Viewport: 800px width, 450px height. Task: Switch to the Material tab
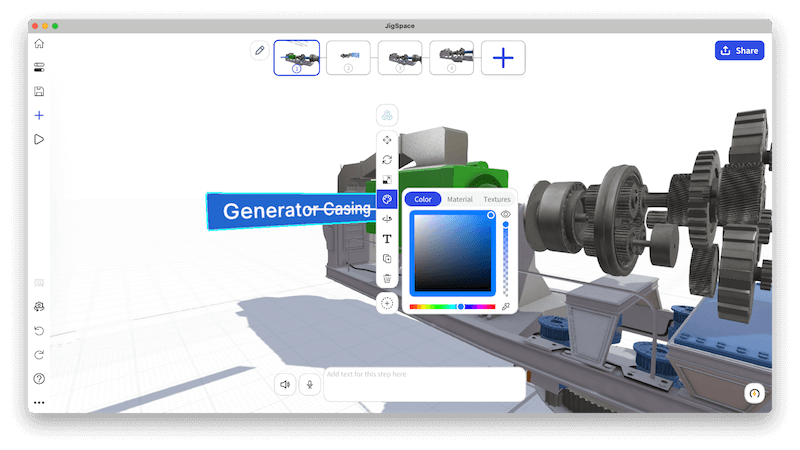point(460,199)
